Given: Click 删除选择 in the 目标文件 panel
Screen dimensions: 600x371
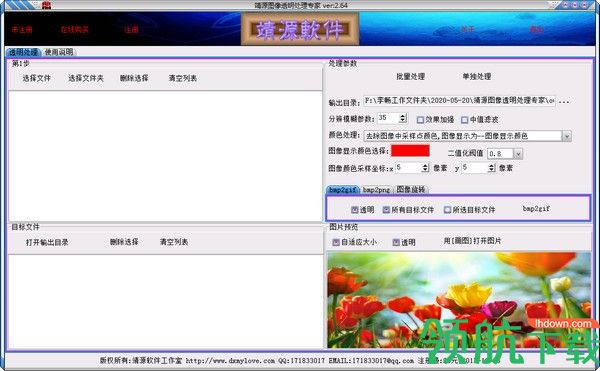Looking at the screenshot, I should tap(124, 242).
